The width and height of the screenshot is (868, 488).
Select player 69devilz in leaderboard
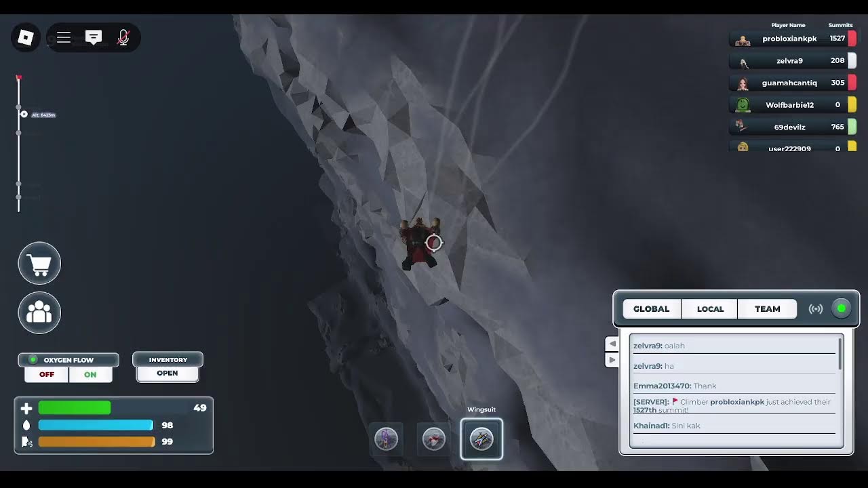click(x=793, y=127)
